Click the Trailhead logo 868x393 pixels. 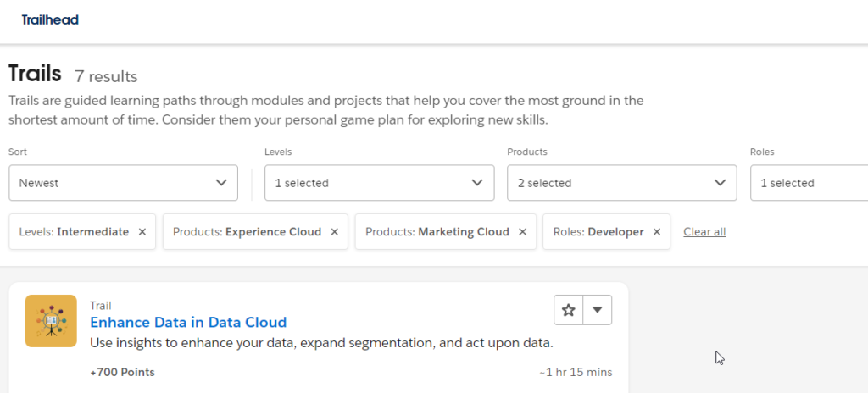[x=50, y=19]
